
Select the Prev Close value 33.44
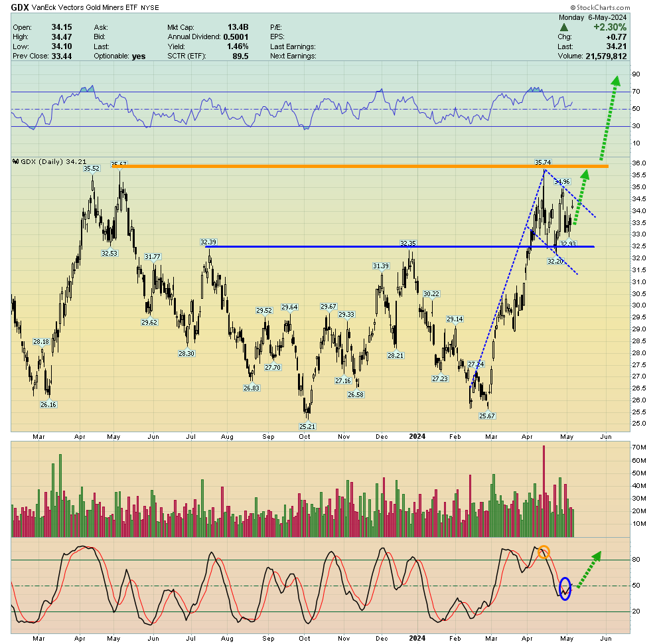pos(62,56)
